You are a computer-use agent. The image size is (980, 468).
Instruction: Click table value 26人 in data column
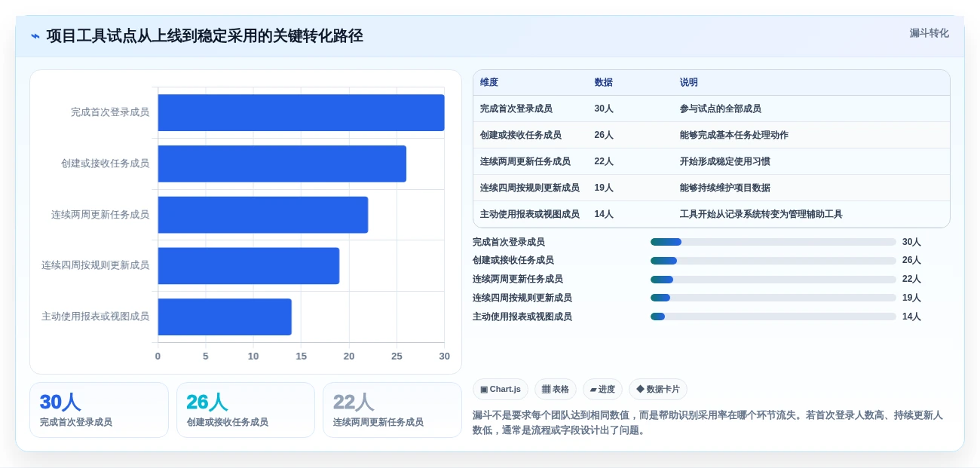coord(604,135)
